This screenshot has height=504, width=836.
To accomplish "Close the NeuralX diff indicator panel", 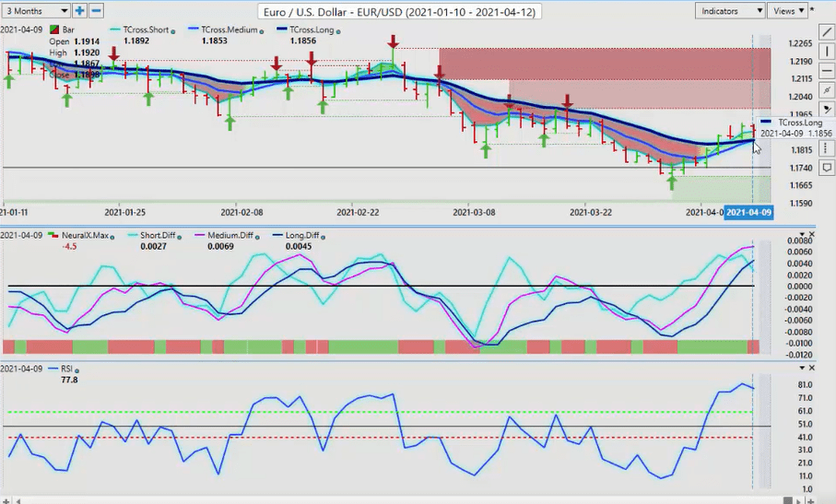I will point(812,234).
